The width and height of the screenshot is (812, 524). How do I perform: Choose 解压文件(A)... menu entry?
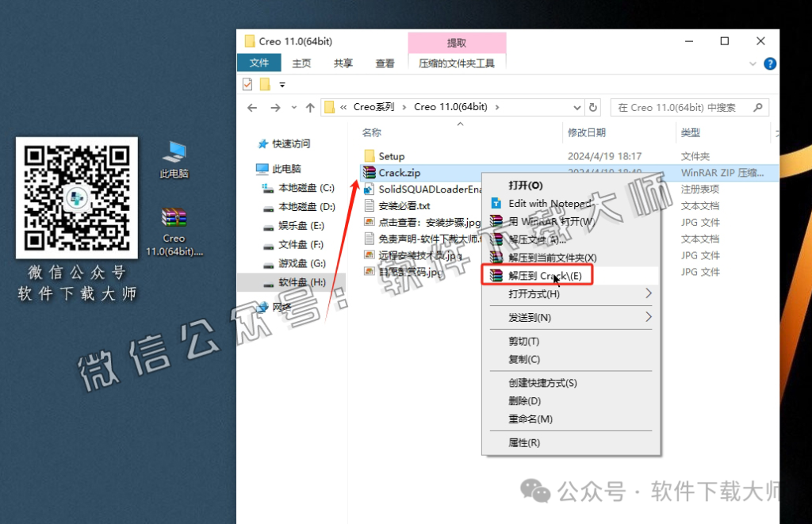(x=571, y=239)
